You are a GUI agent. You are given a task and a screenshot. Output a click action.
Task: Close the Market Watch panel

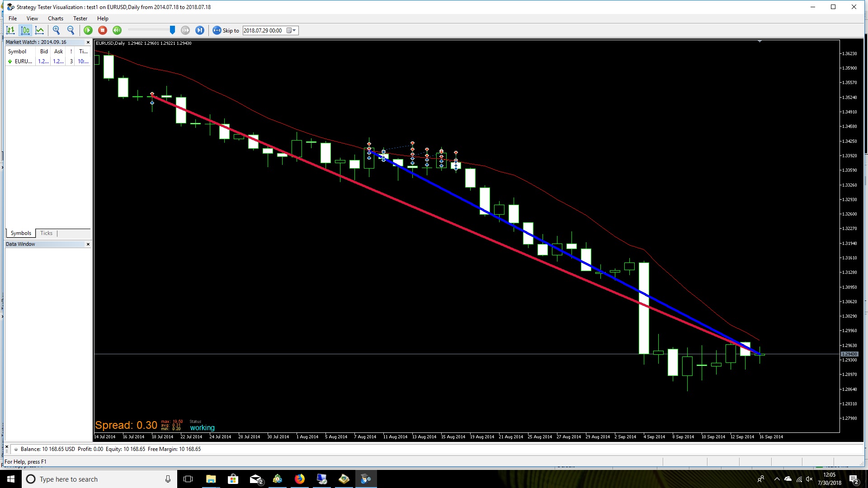[x=88, y=42]
